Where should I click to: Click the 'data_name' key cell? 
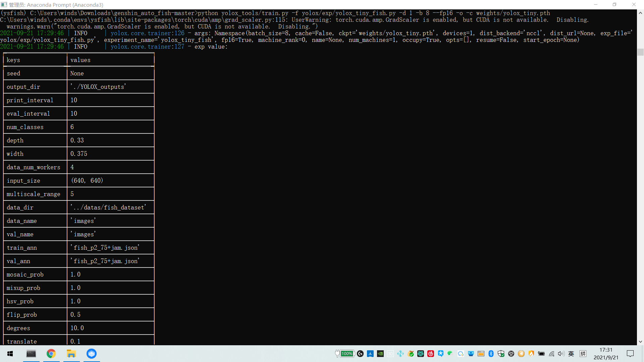pos(35,221)
